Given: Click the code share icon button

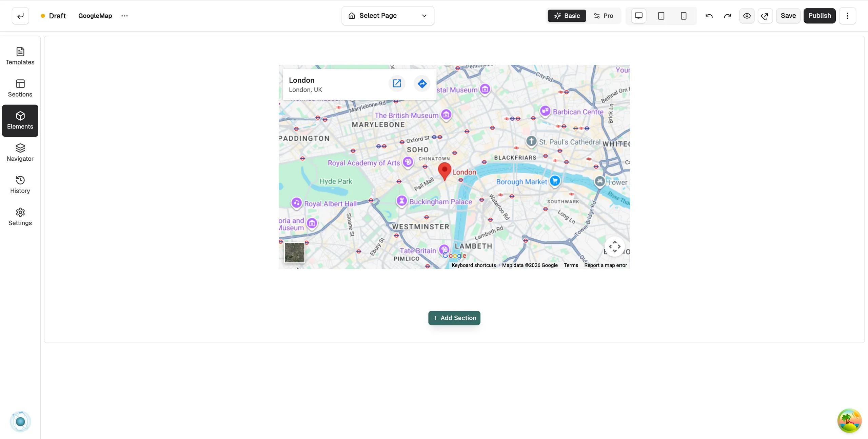Looking at the screenshot, I should tap(765, 16).
